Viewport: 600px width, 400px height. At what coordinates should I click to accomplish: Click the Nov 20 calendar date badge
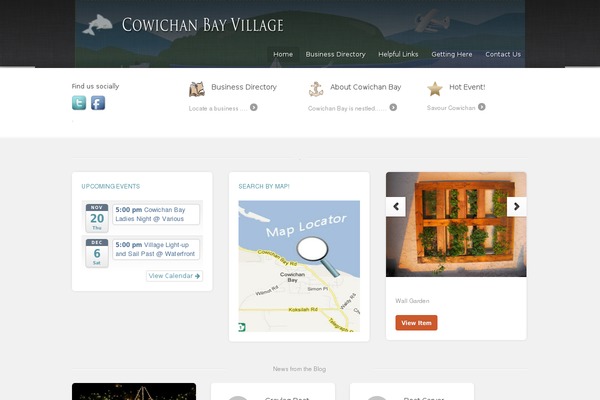(97, 218)
